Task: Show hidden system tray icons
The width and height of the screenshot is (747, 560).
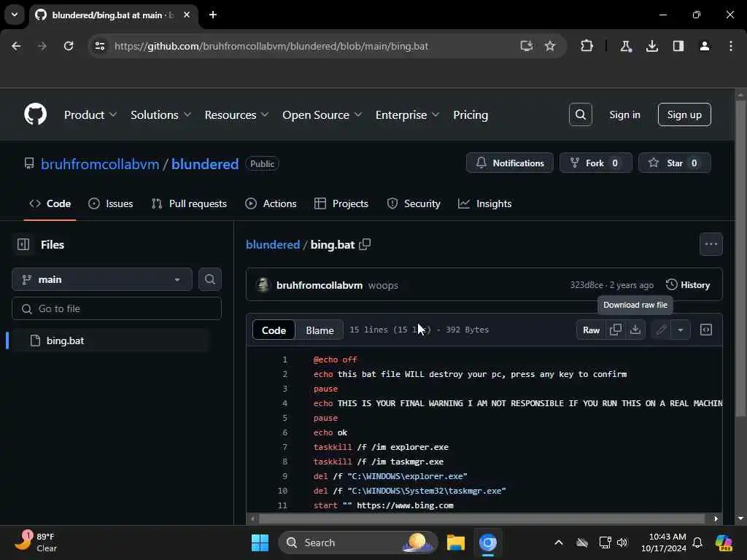Action: pos(558,542)
